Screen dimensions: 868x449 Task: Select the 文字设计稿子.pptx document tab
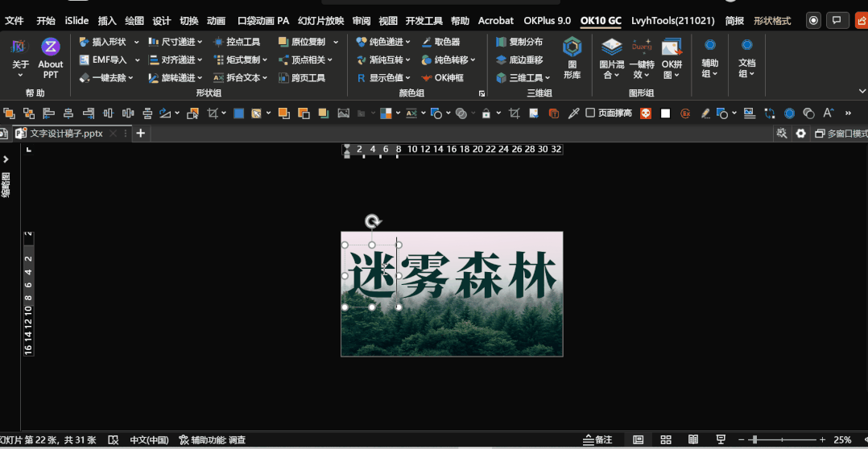66,134
